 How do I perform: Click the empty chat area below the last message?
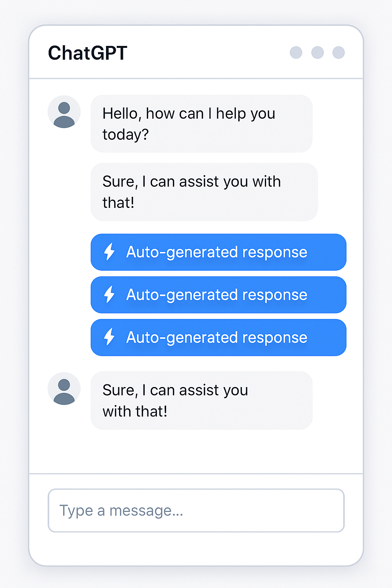coord(196,452)
